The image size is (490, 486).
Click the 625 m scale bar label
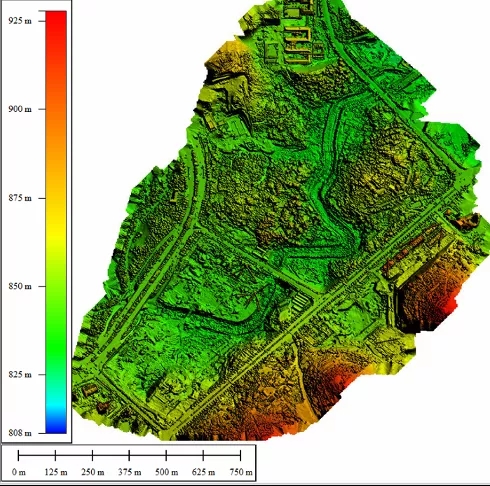pyautogui.click(x=203, y=472)
